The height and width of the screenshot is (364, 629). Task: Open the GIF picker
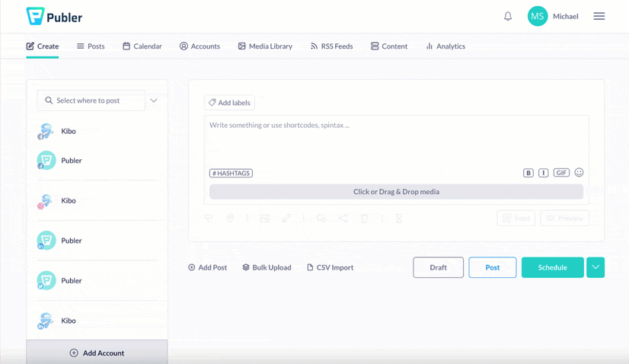pyautogui.click(x=561, y=173)
